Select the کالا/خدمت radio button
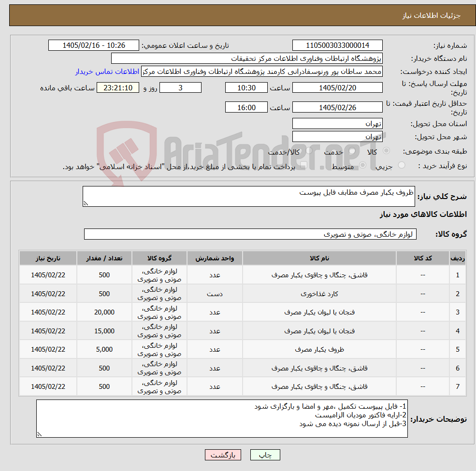Image resolution: width=476 pixels, height=471 pixels. 309,151
